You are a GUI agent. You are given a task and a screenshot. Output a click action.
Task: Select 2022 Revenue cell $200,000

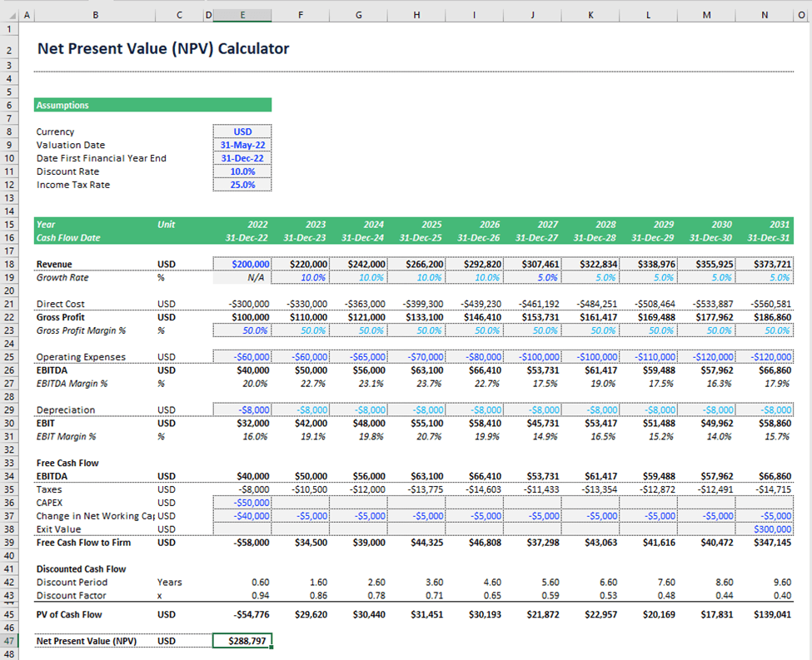pyautogui.click(x=242, y=264)
